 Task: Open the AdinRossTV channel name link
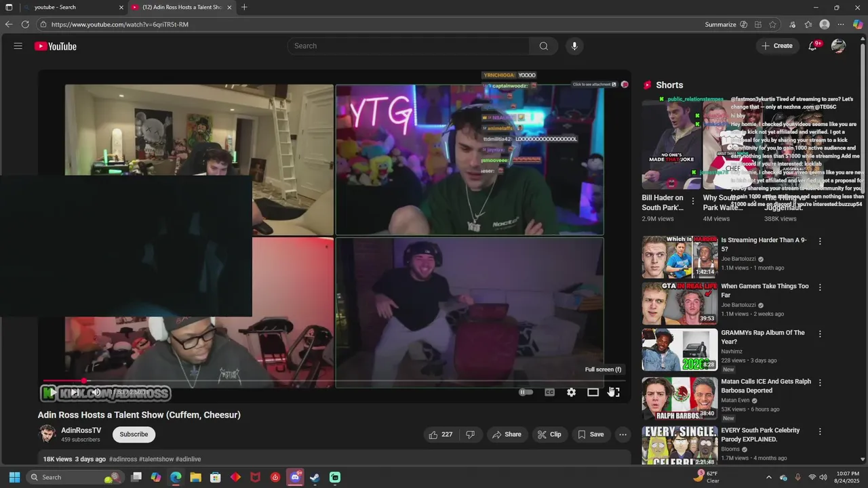81,430
